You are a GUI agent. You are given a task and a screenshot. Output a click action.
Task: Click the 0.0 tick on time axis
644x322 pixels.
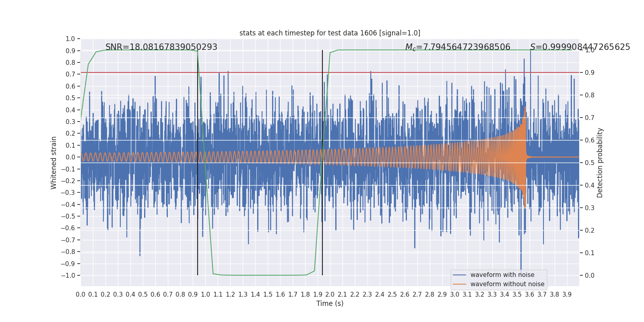[x=80, y=295]
